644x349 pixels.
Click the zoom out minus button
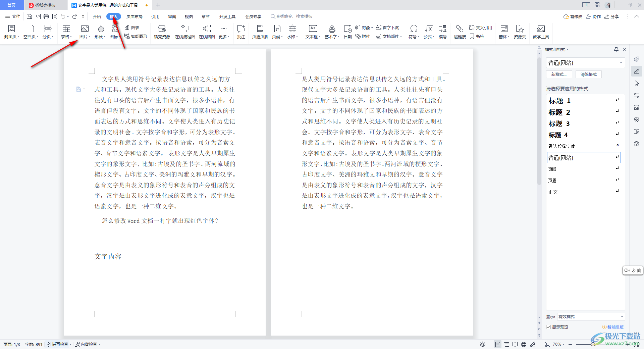[570, 344]
